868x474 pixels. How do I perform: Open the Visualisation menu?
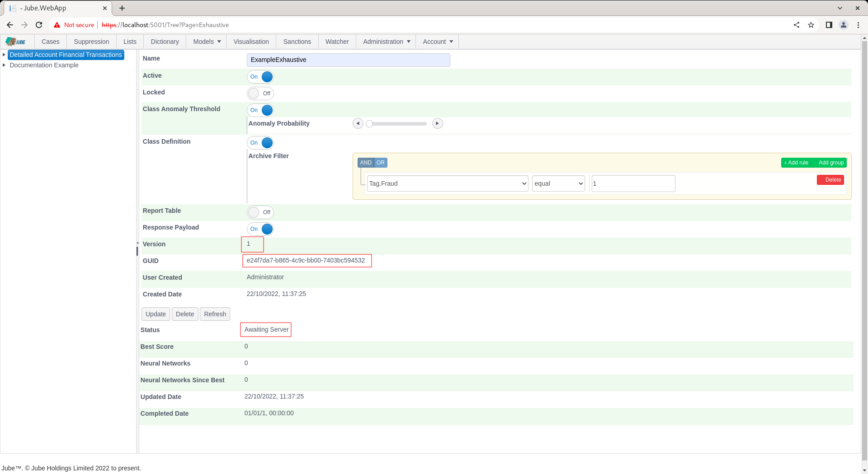tap(251, 42)
